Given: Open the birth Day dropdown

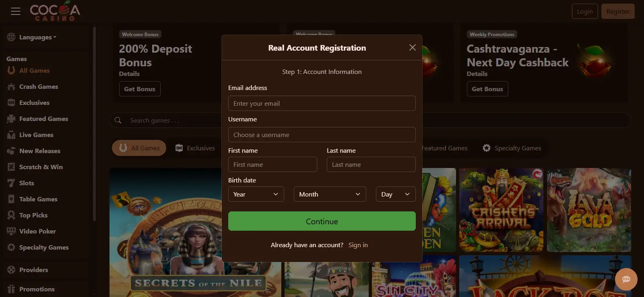Looking at the screenshot, I should [x=396, y=194].
